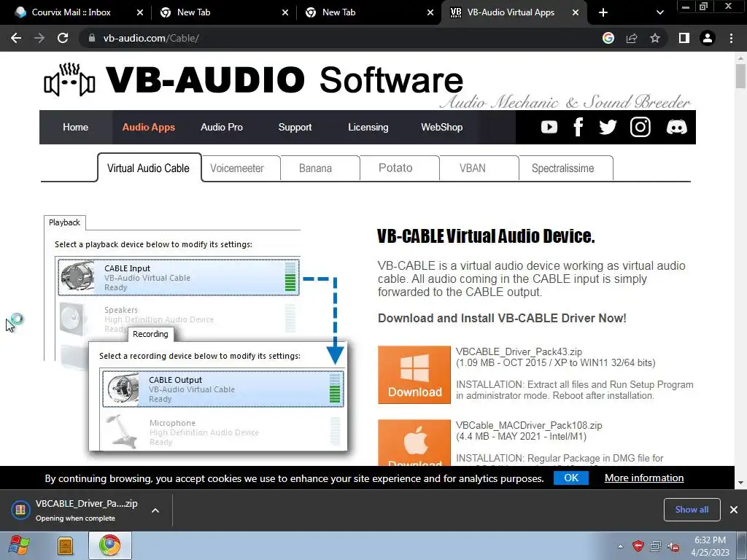Click the page vertical scrollbar thumb

740,76
